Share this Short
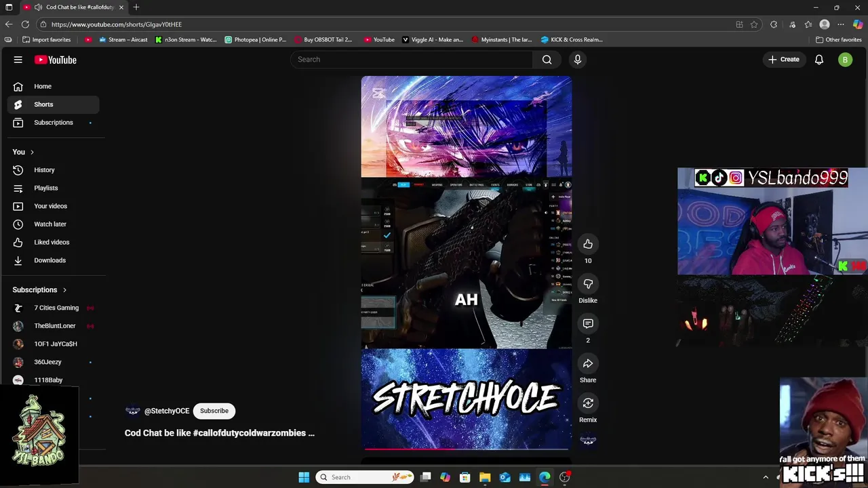This screenshot has height=488, width=868. pos(588,364)
